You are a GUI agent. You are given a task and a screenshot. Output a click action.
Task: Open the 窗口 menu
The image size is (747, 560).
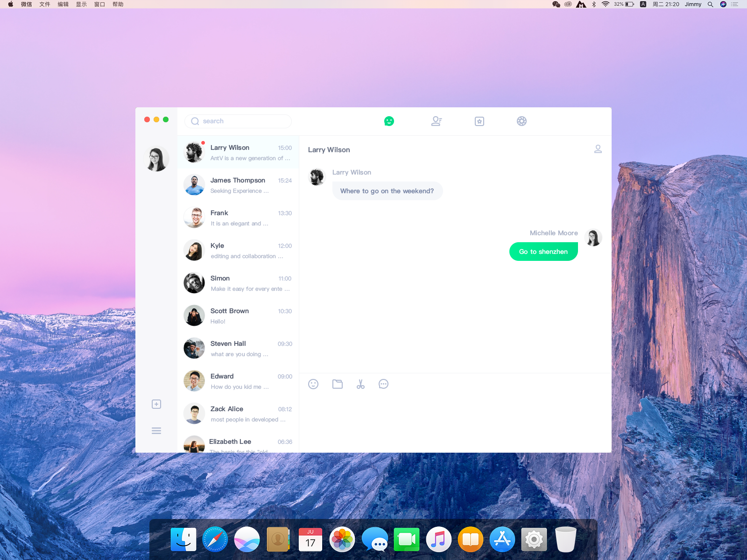(x=99, y=4)
